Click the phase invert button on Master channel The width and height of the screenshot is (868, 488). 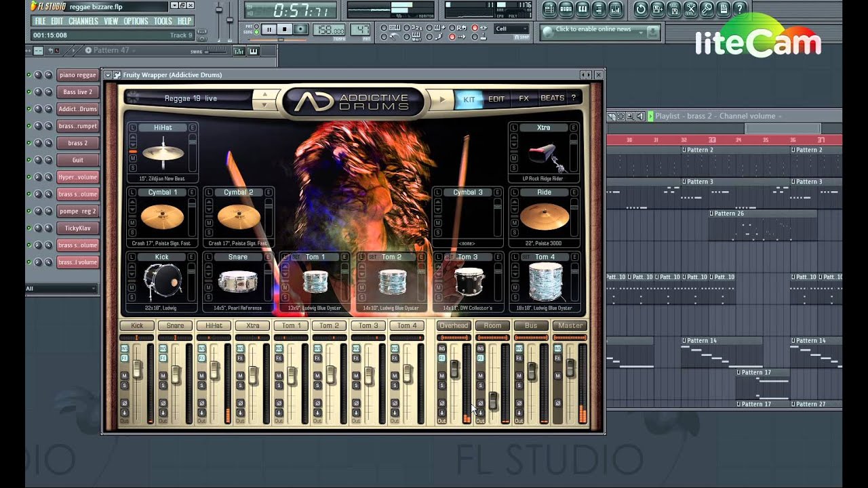(557, 403)
